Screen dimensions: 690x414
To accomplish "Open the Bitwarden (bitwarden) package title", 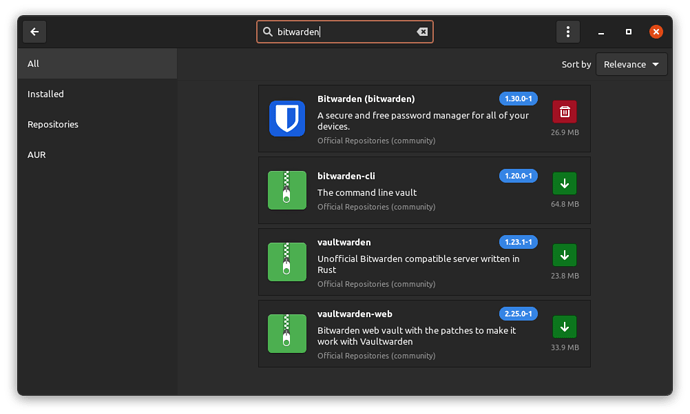I will point(366,99).
